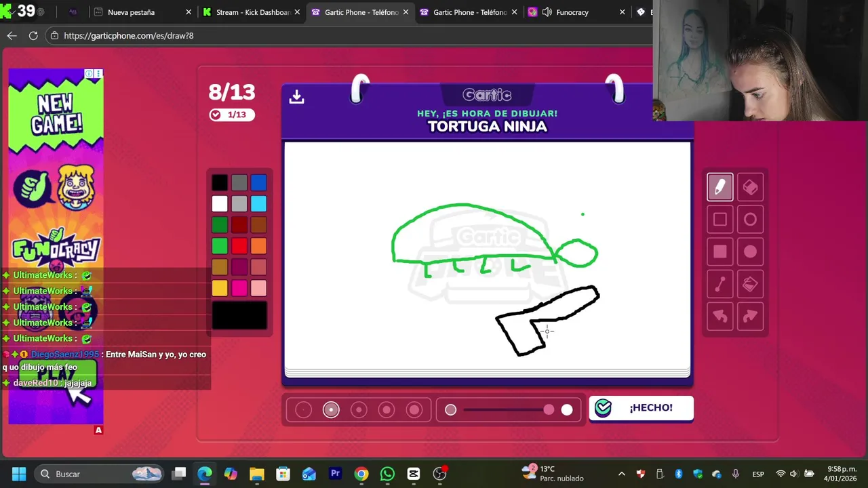Select the blue color swatch
The width and height of the screenshot is (868, 488).
258,182
